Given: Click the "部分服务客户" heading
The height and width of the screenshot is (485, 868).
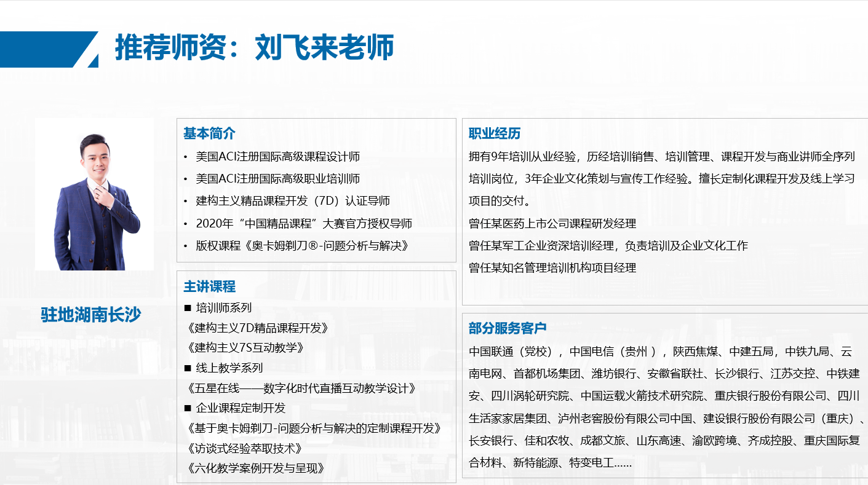Looking at the screenshot, I should [508, 328].
